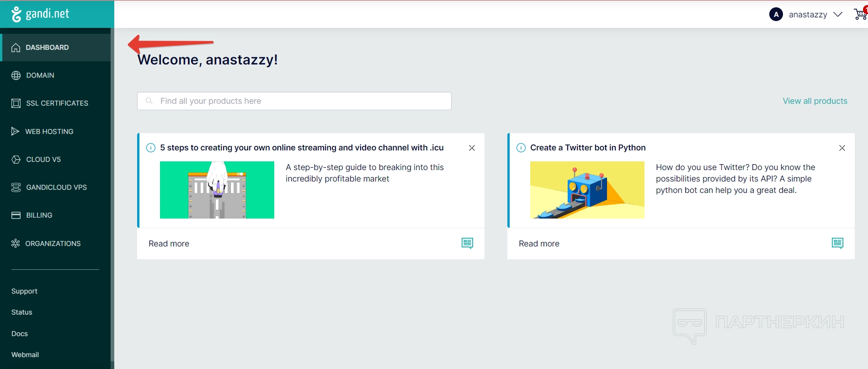Click info icon on .icu streaming card
The width and height of the screenshot is (868, 369).
[150, 148]
